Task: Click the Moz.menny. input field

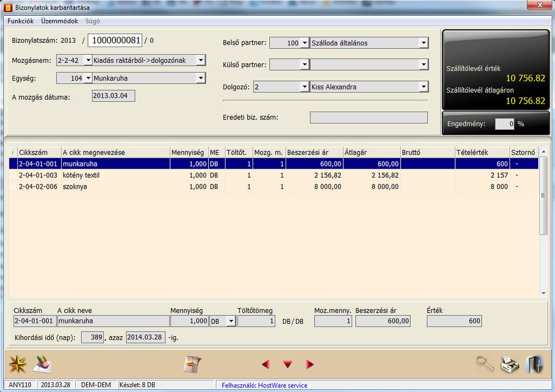Action: 333,321
